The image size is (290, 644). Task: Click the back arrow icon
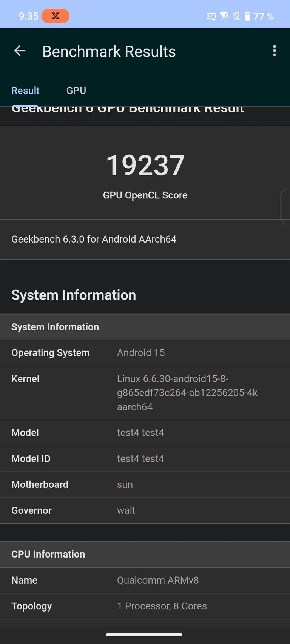[x=19, y=51]
